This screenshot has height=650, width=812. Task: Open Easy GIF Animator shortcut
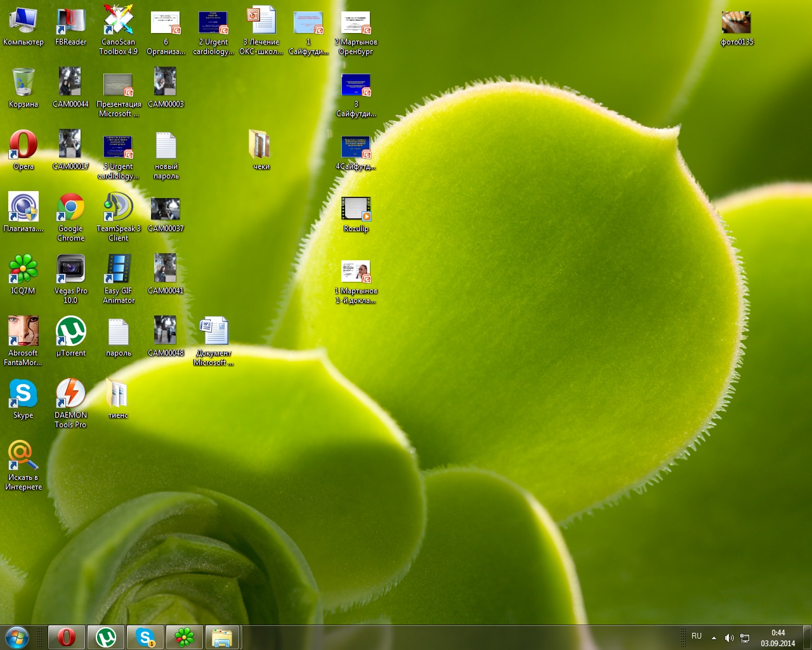[118, 279]
